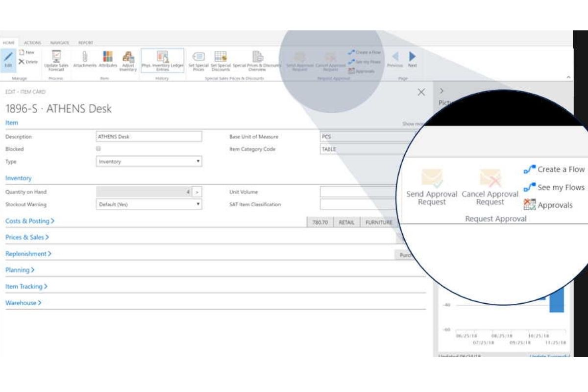Click the 780.70 cost summary value
Viewport: 588px width, 392px height.
click(320, 222)
